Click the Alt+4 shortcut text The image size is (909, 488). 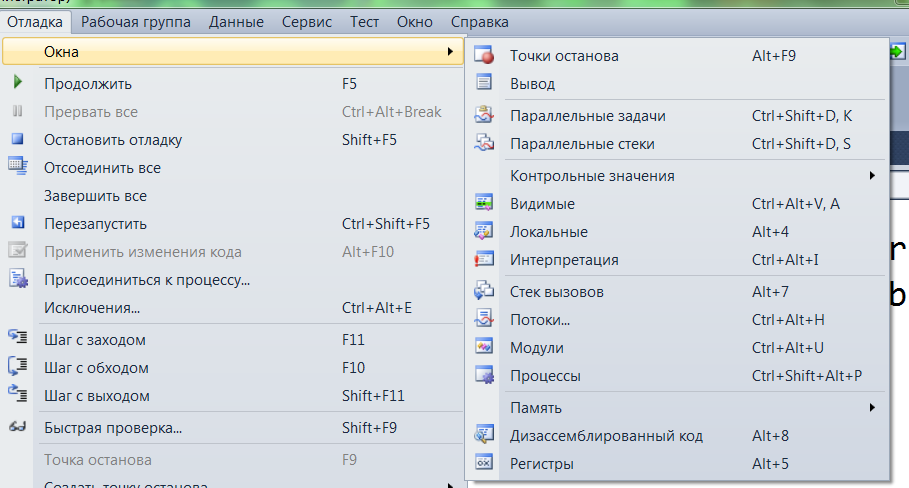(770, 232)
